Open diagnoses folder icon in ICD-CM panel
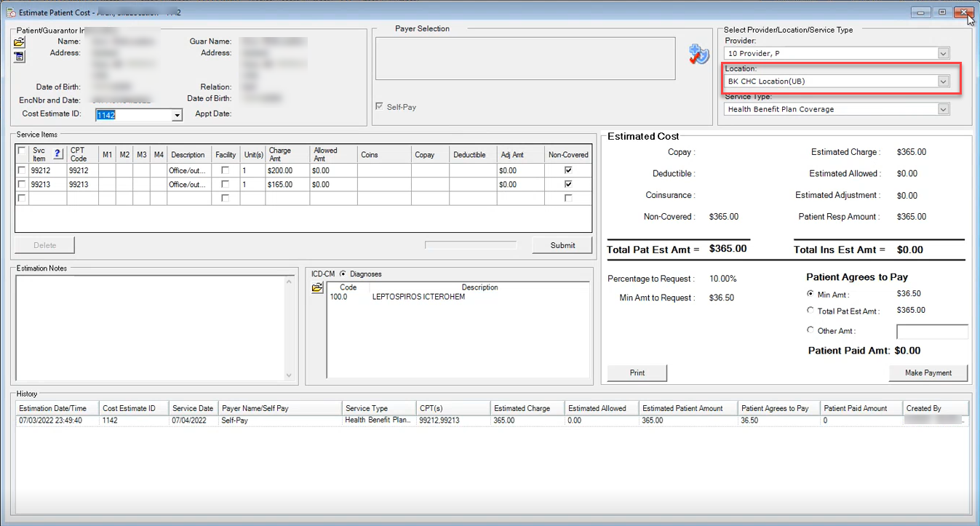 coord(317,289)
